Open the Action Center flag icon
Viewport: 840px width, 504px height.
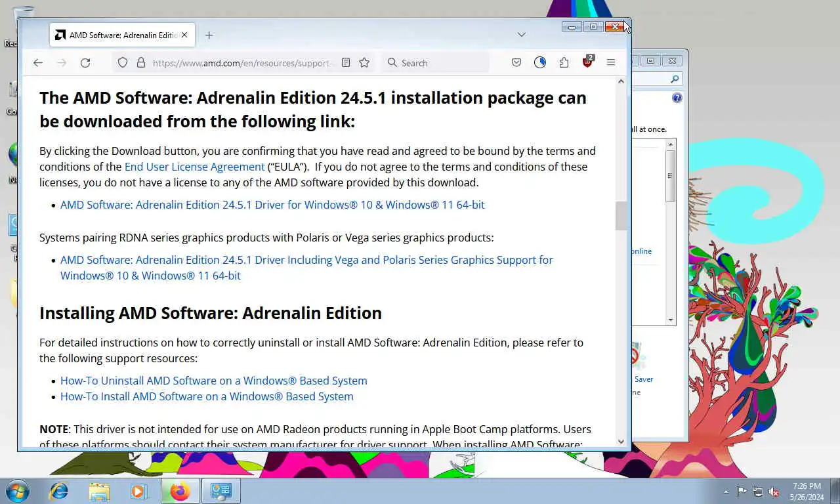pyautogui.click(x=742, y=492)
